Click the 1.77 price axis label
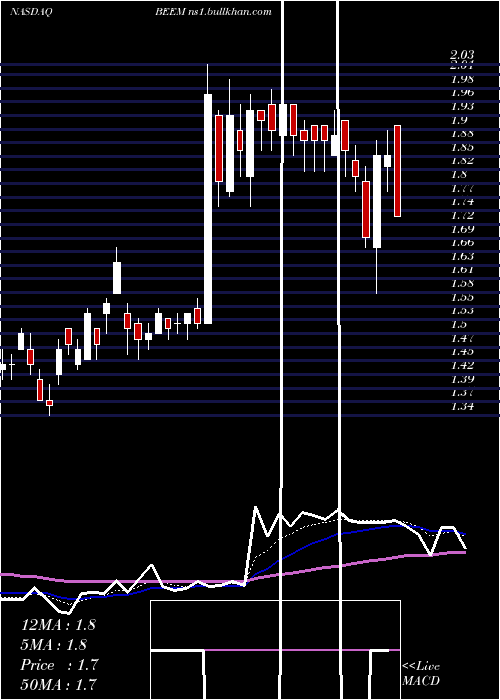Viewport: 500px width, 700px height. coord(462,188)
